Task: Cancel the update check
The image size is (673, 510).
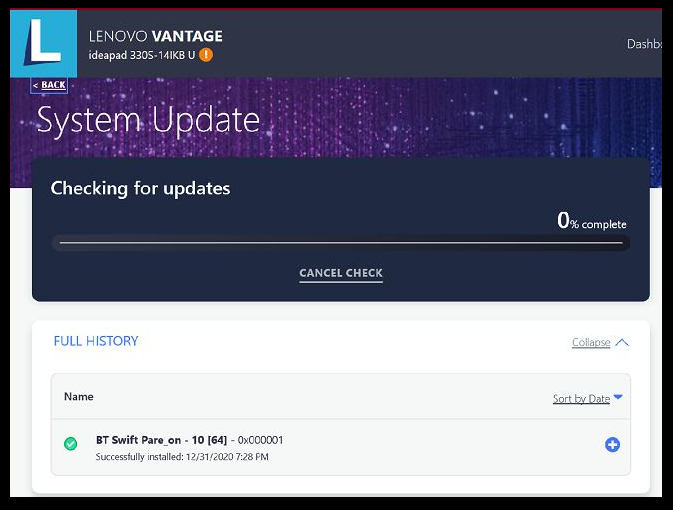Action: [x=341, y=273]
